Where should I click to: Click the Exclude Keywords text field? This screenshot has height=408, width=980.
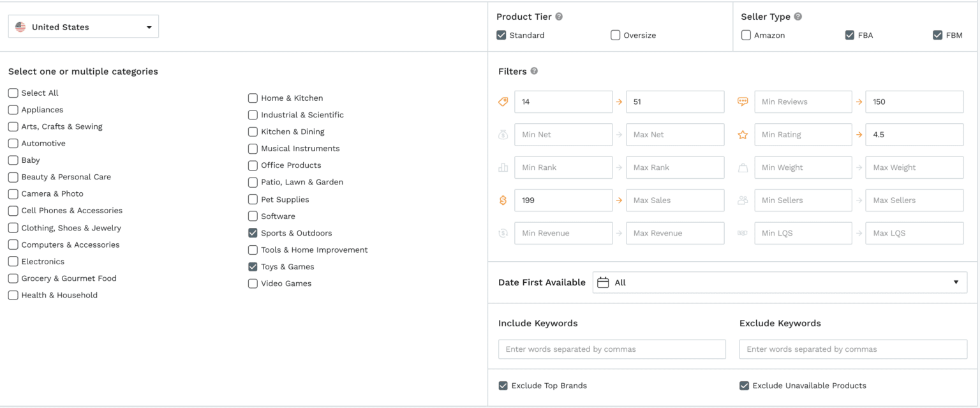(853, 349)
